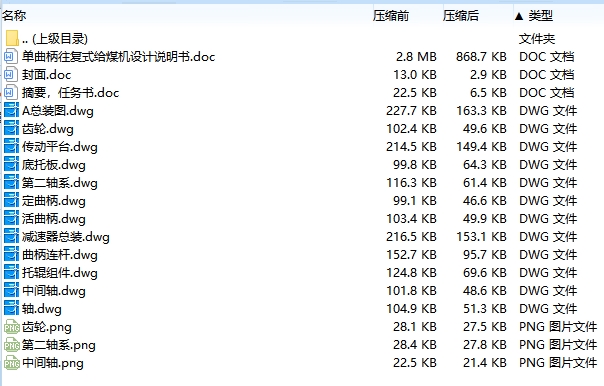
Task: Click the 104.9 KB size cell
Action: click(411, 309)
